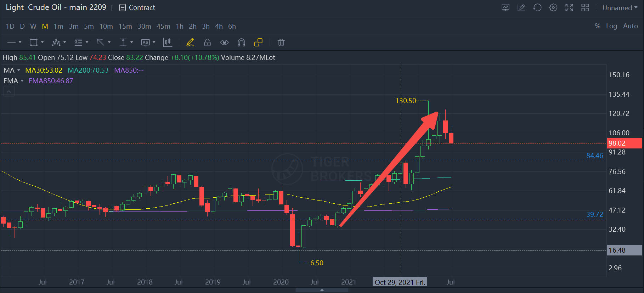This screenshot has width=644, height=293.
Task: Click the magnet snap icon
Action: coord(241,43)
